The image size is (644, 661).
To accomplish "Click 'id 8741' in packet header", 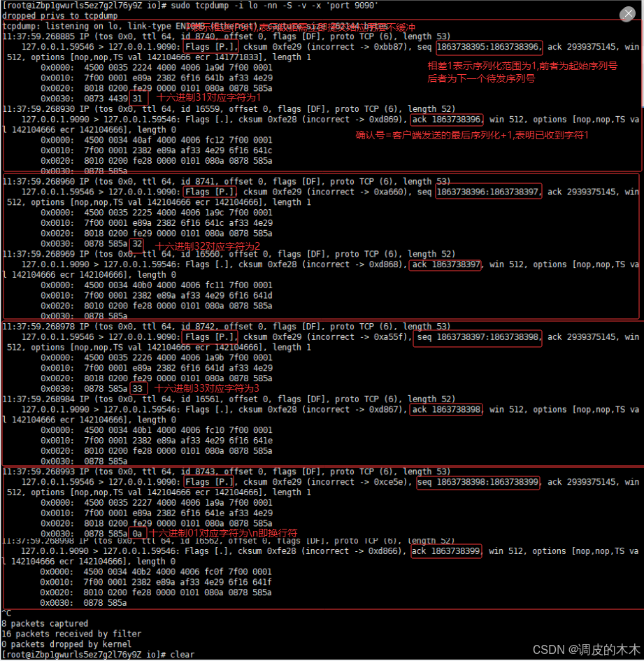I will pos(197,181).
